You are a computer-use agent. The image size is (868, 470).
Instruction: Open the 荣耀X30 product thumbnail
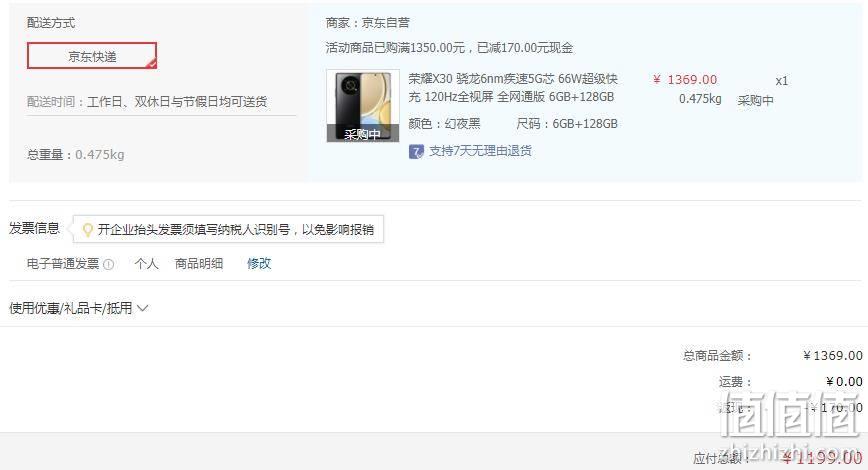point(363,105)
